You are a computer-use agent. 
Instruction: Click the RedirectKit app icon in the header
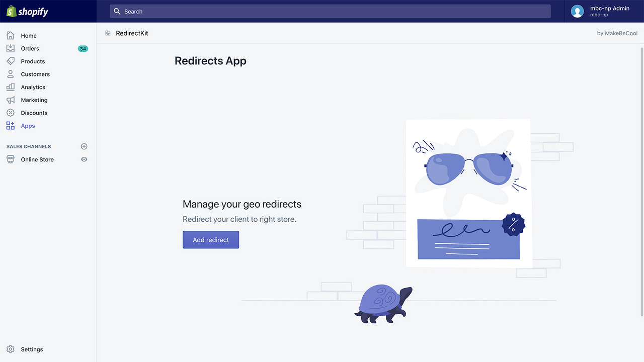107,33
